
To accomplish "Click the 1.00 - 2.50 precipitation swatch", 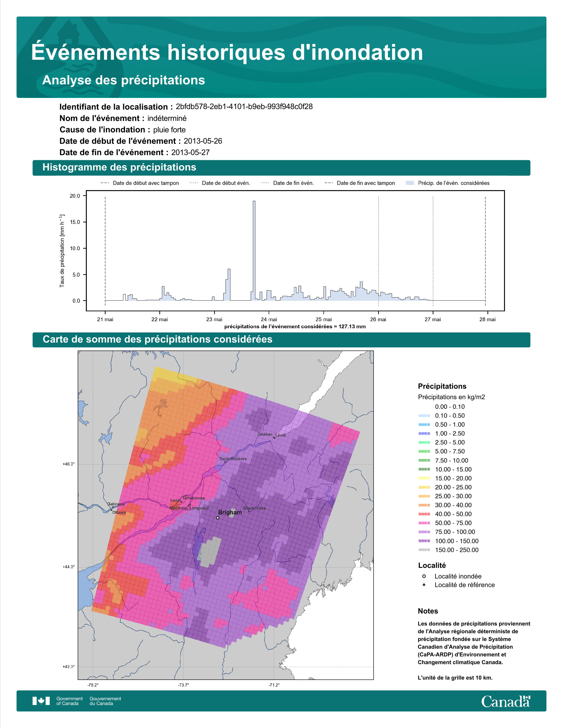I will (424, 433).
